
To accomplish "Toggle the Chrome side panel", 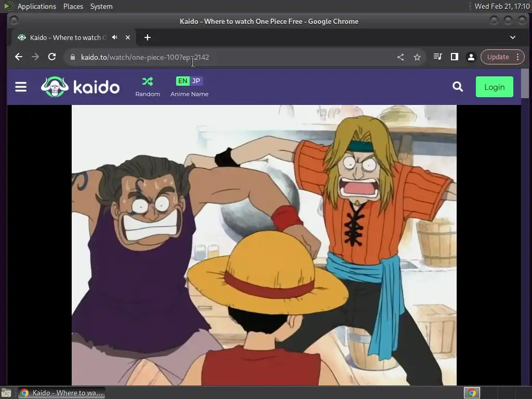I will pos(454,57).
